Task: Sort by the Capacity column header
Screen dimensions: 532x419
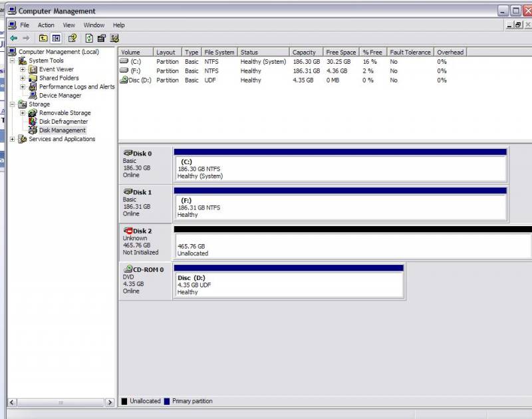Action: (306, 53)
